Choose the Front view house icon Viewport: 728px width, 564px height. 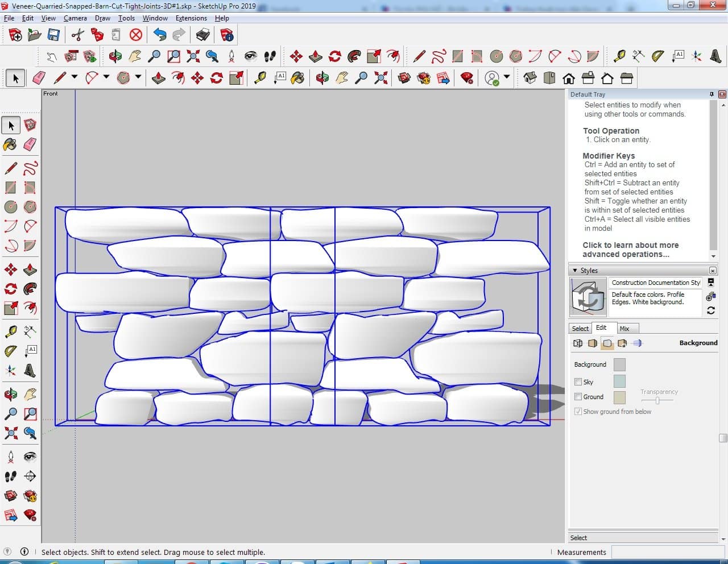(568, 78)
